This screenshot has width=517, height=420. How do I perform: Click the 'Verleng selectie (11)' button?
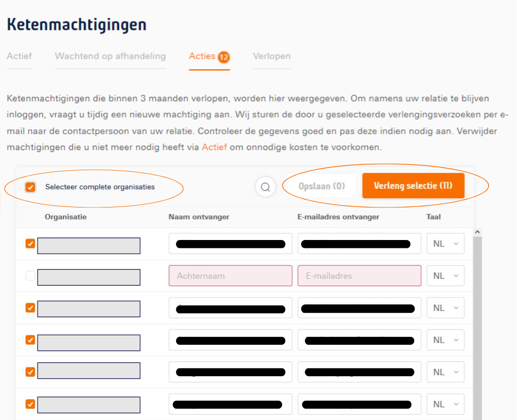413,186
